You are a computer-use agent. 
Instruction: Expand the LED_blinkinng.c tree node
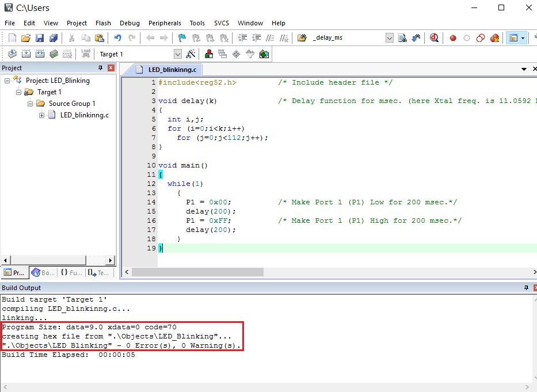42,115
